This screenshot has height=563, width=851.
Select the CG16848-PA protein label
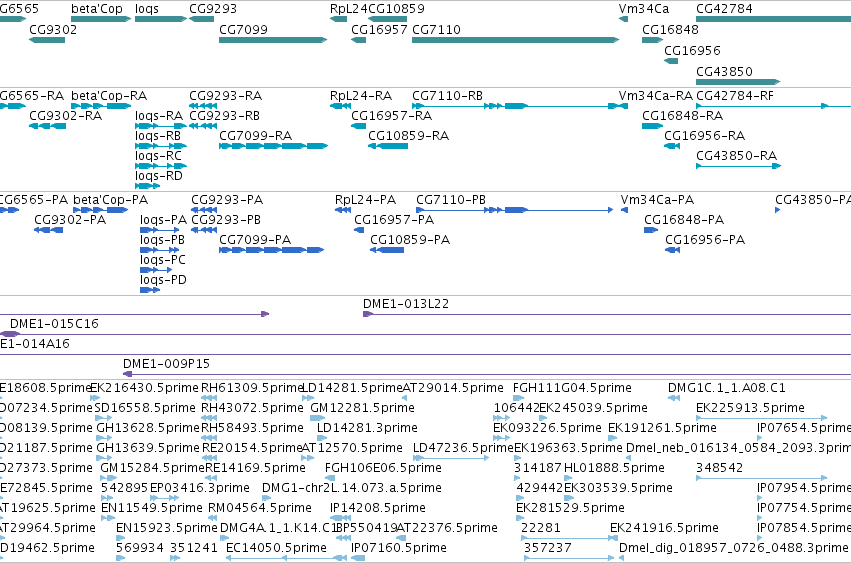point(684,220)
